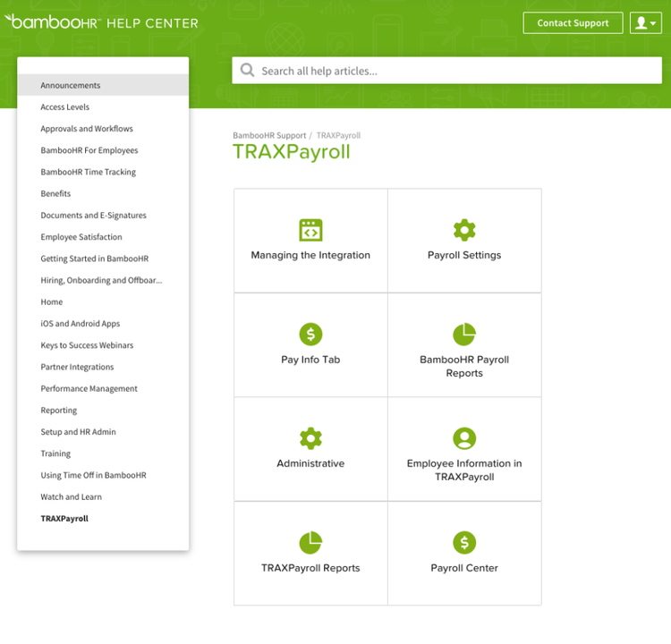Open the Payroll Center section

pos(464,554)
